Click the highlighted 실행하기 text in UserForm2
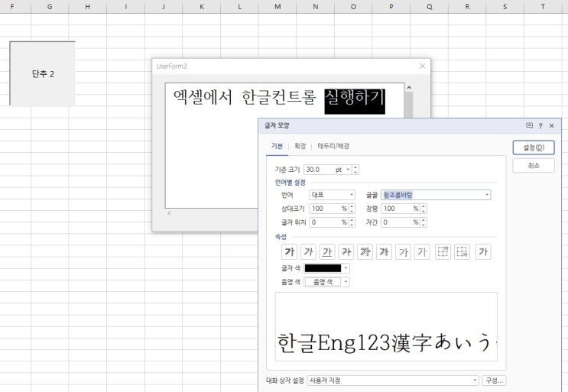 point(355,101)
